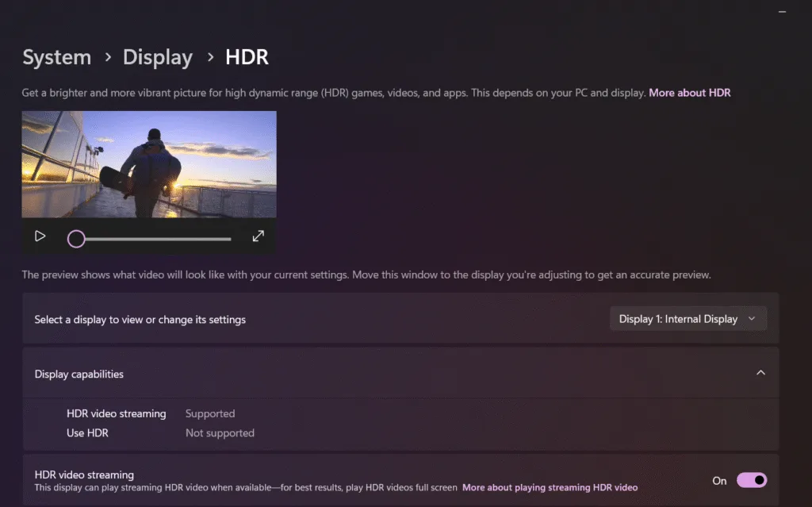Click the preview video seek slider thumb
812x507 pixels.
pyautogui.click(x=76, y=239)
